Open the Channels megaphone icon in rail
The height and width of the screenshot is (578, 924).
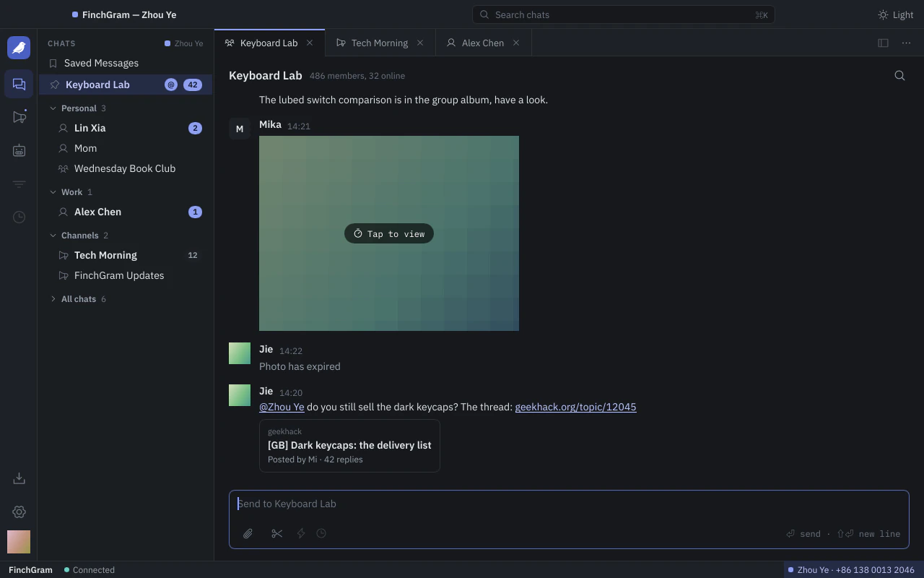click(19, 117)
